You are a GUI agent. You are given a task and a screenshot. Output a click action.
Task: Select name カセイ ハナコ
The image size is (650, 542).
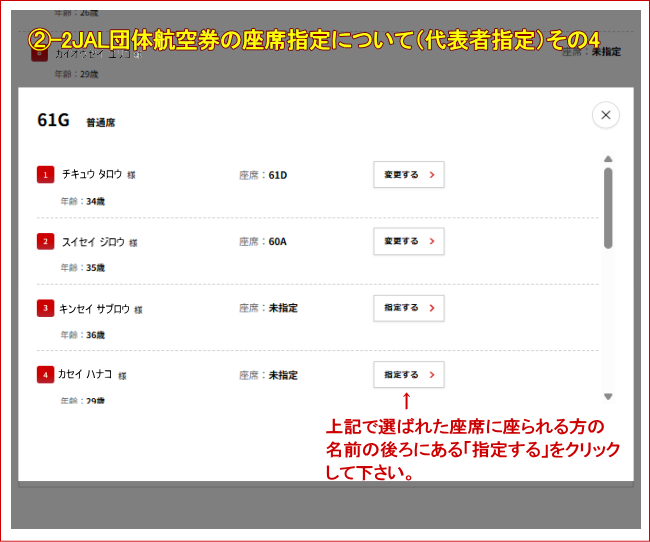(85, 374)
